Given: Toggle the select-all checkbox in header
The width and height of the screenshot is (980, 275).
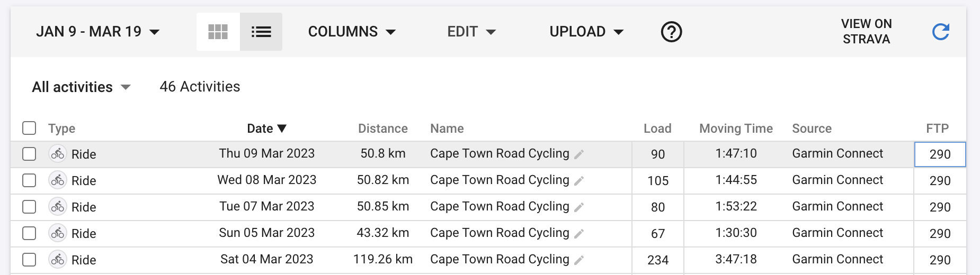Looking at the screenshot, I should point(29,128).
